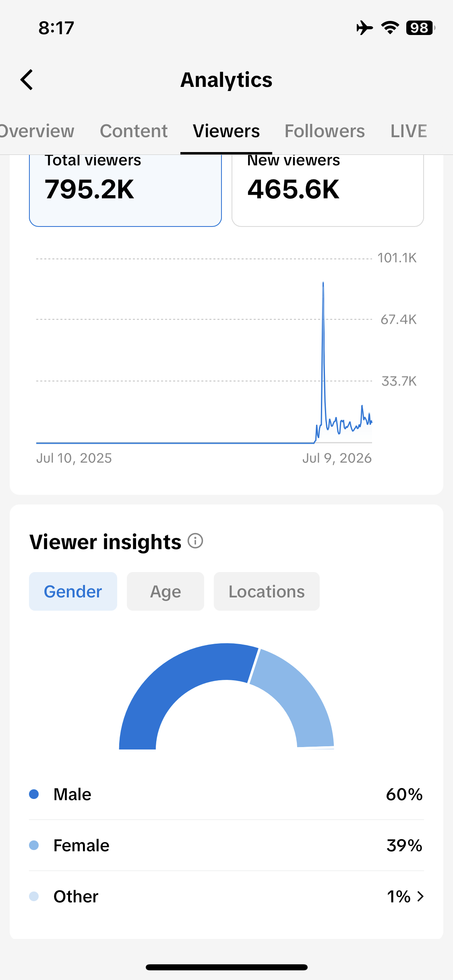
Task: Switch to Age insights filter
Action: [165, 591]
